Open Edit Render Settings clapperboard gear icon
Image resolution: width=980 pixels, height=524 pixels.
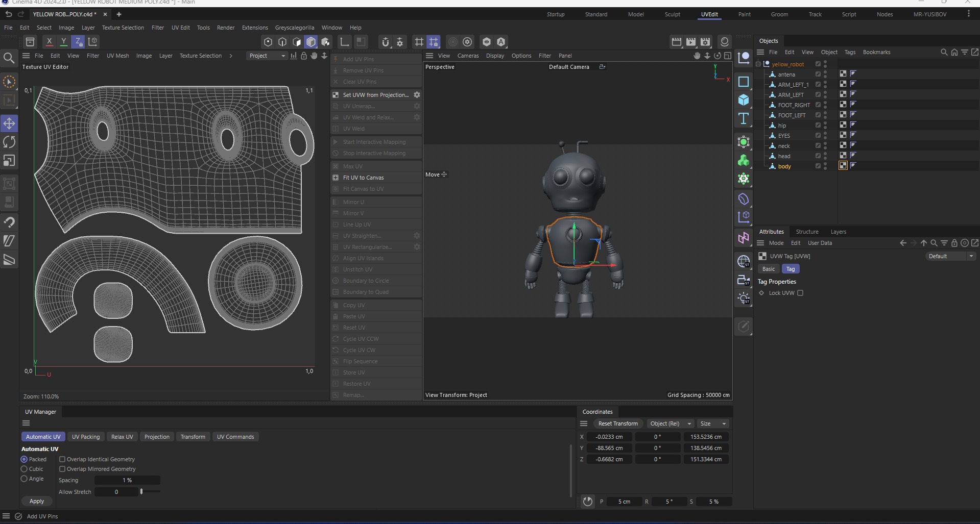705,42
